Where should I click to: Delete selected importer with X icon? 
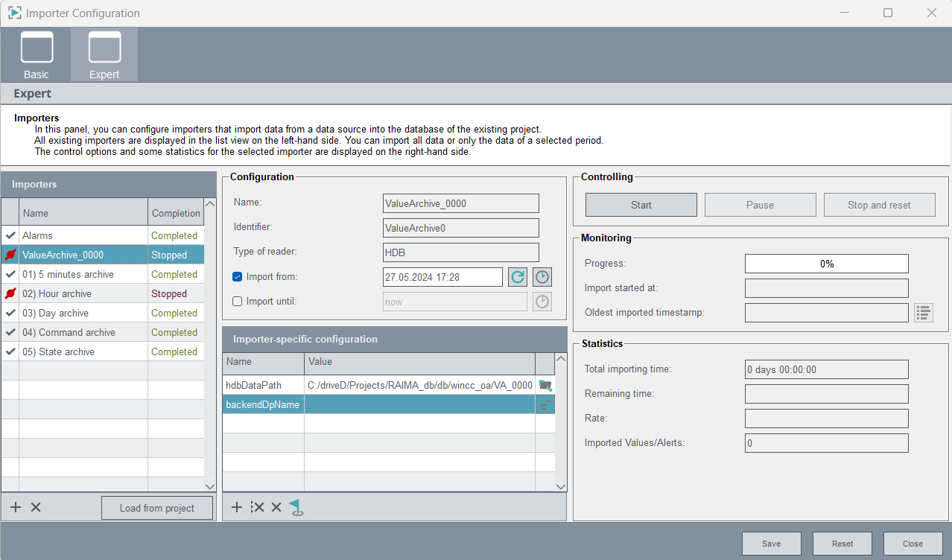tap(36, 507)
